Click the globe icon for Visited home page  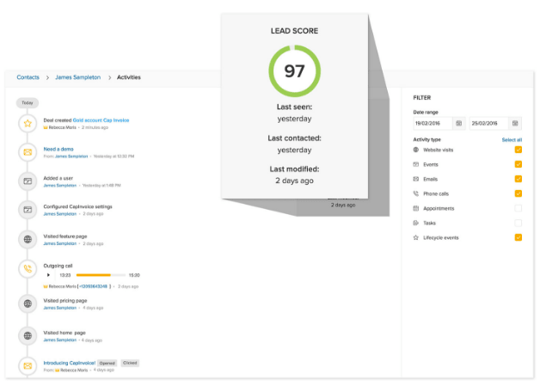point(28,335)
